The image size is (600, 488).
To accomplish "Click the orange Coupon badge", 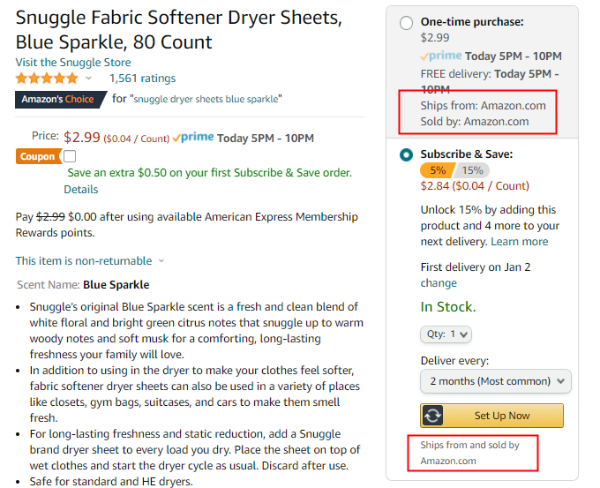I will tap(37, 156).
